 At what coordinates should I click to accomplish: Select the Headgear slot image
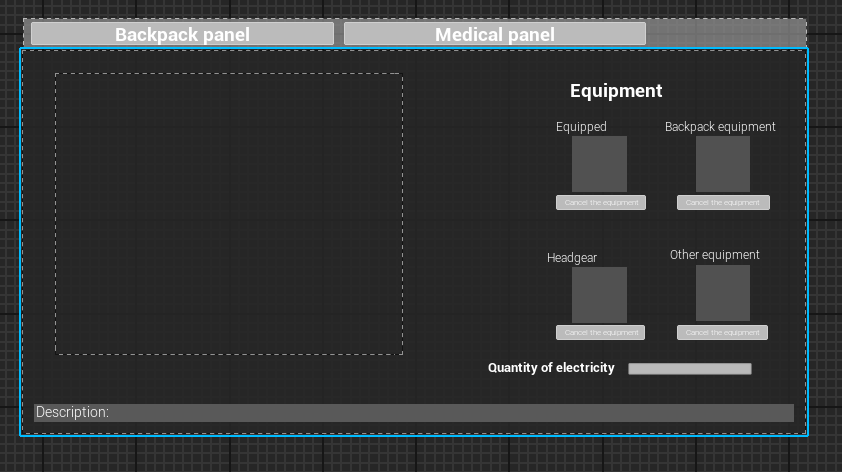599,295
